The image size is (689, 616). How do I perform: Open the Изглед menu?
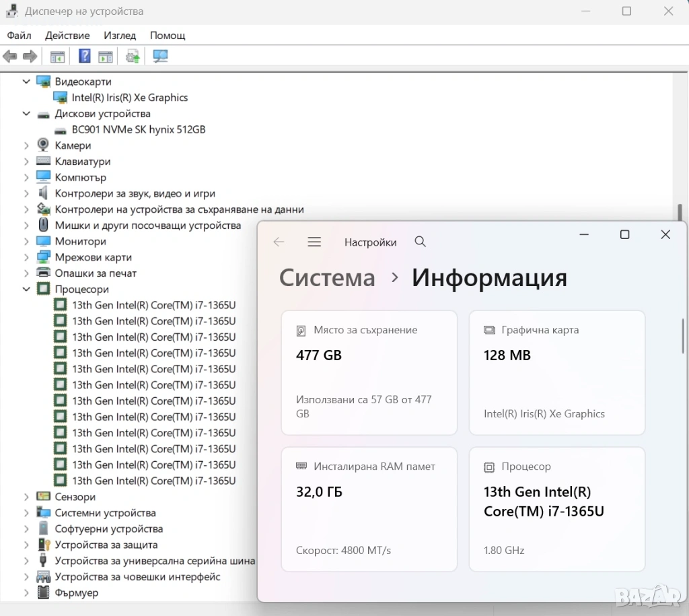coord(120,35)
